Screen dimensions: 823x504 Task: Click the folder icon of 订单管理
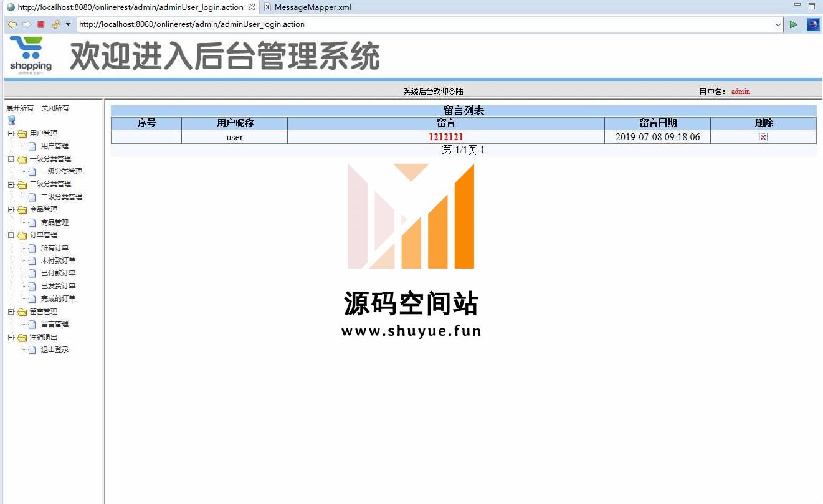click(x=22, y=235)
